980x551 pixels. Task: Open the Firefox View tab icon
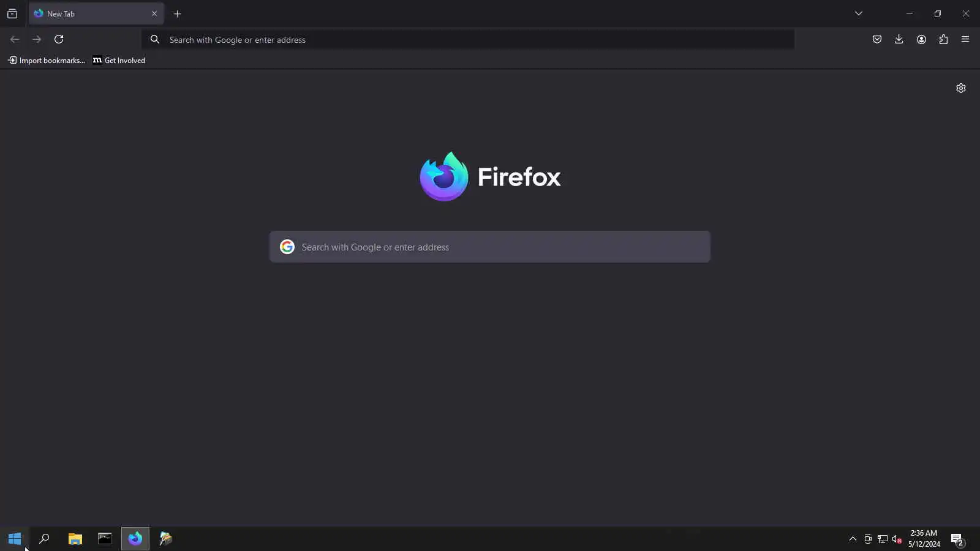[x=12, y=13]
